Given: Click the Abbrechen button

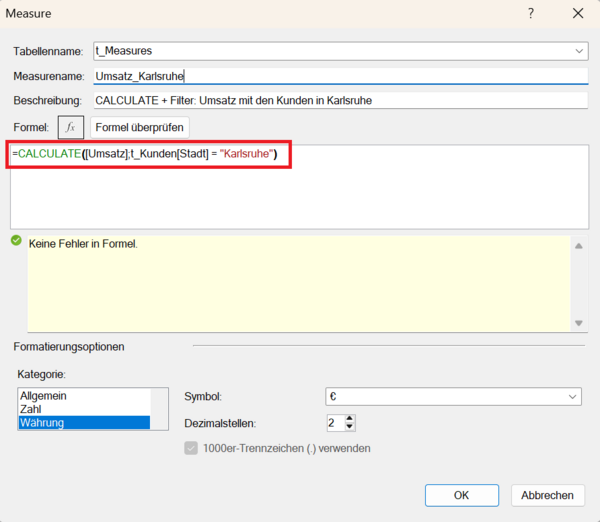Looking at the screenshot, I should tap(547, 495).
